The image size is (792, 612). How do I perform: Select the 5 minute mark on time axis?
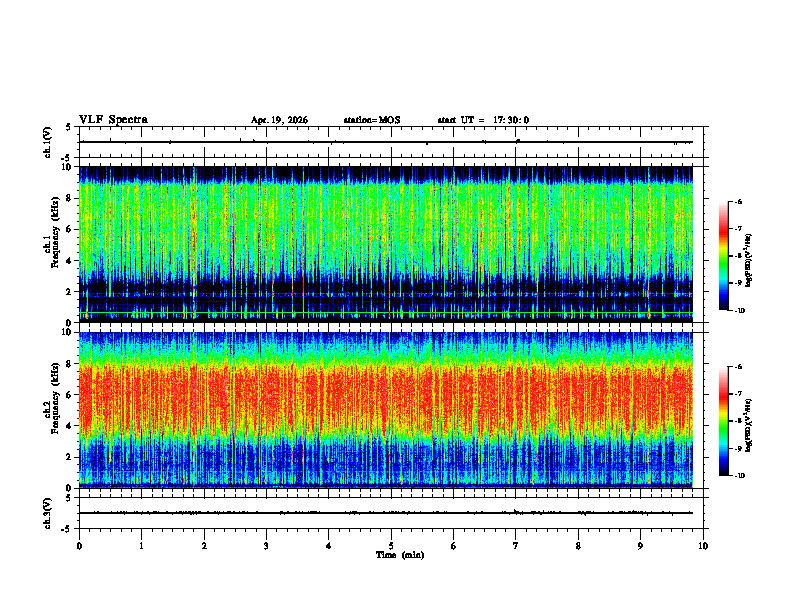(391, 546)
